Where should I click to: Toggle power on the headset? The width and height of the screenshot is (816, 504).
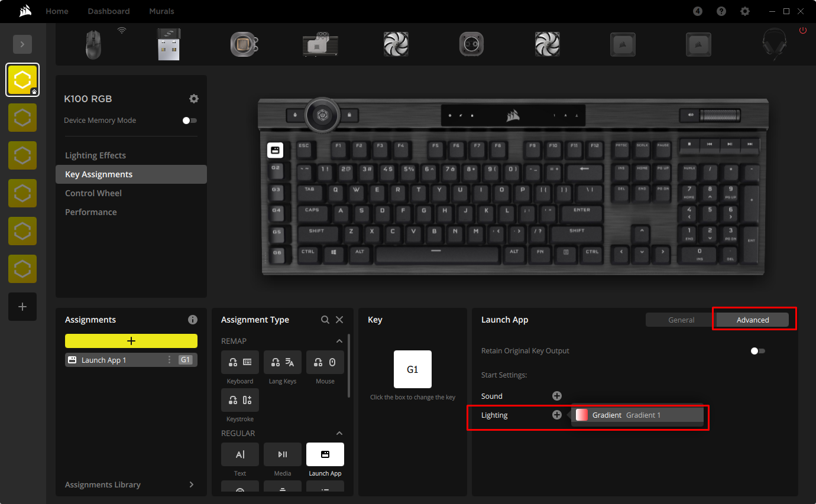(803, 31)
